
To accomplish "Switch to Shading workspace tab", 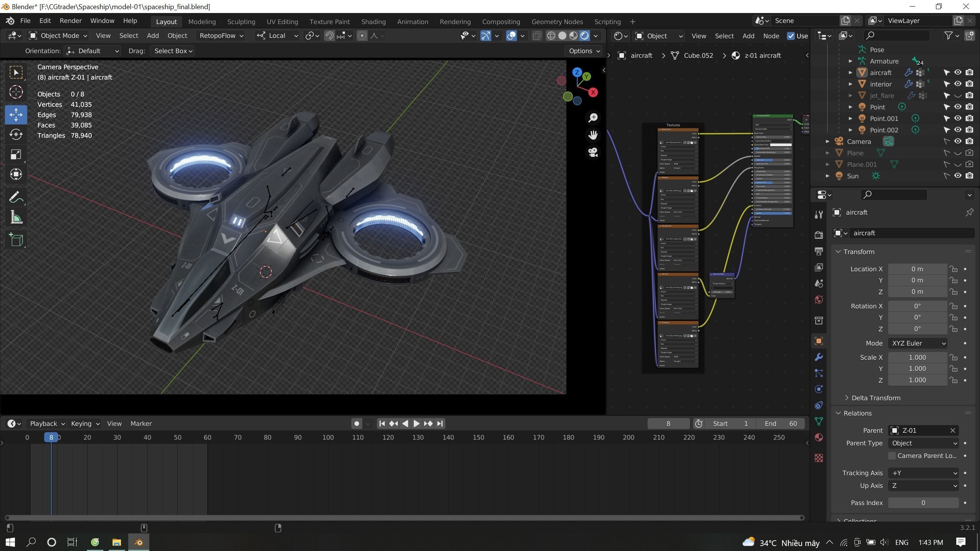I will pos(373,22).
